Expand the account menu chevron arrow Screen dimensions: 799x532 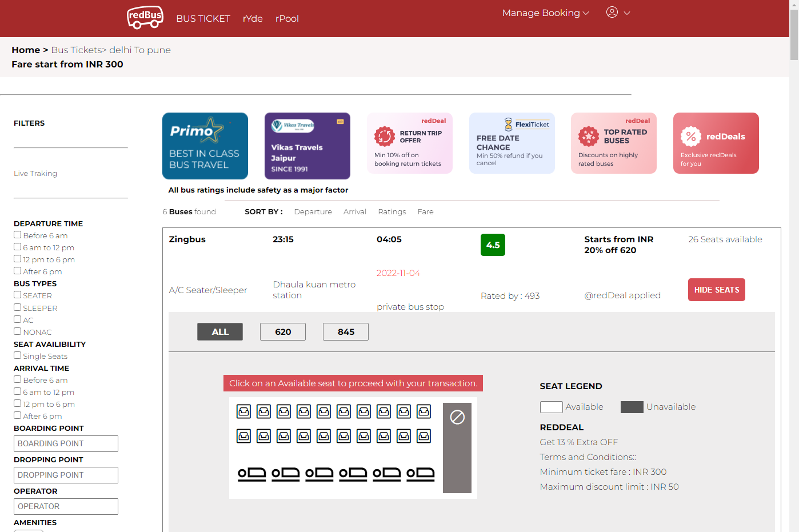[627, 13]
